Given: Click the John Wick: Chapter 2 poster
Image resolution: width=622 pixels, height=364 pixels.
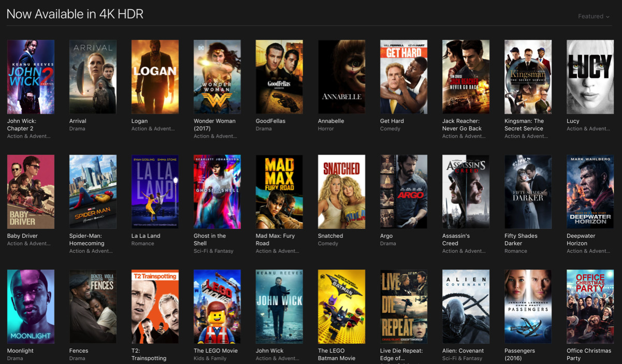Looking at the screenshot, I should pos(31,77).
